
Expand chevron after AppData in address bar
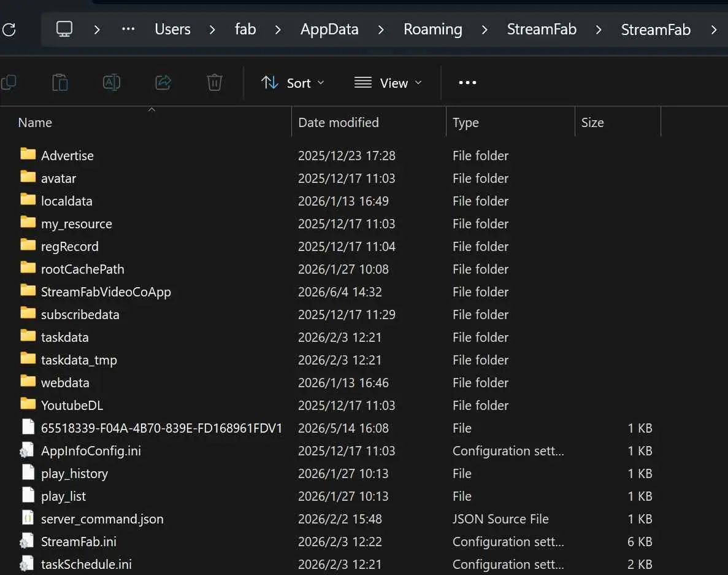381,29
